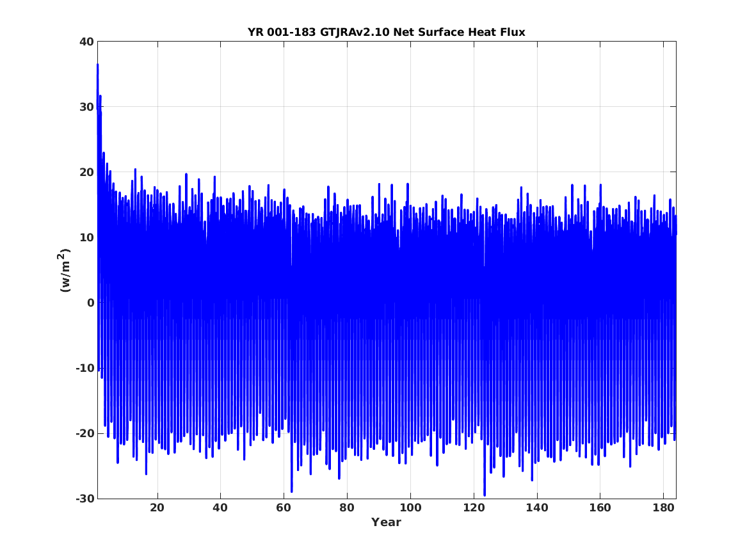Click the y-axis tick label '-20'
Screen dimensions: 747x560
tap(84, 433)
